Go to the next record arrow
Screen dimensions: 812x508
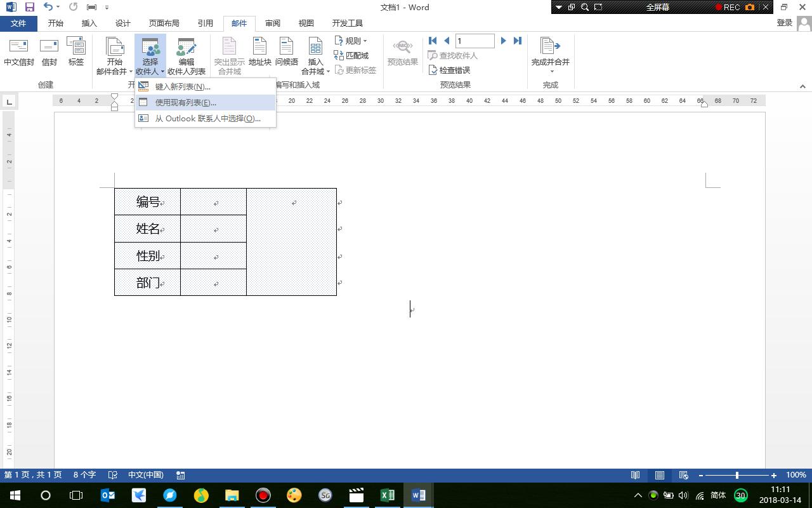coord(503,41)
